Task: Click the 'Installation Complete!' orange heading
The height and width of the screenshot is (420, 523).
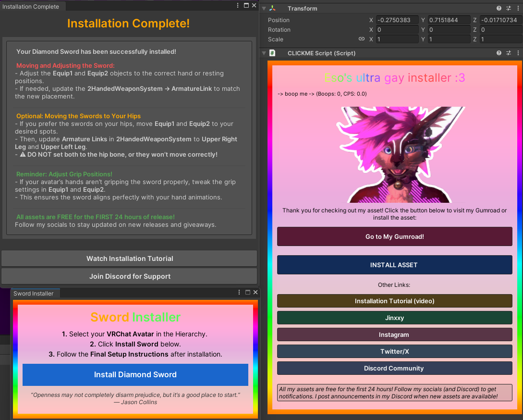Action: coord(128,24)
